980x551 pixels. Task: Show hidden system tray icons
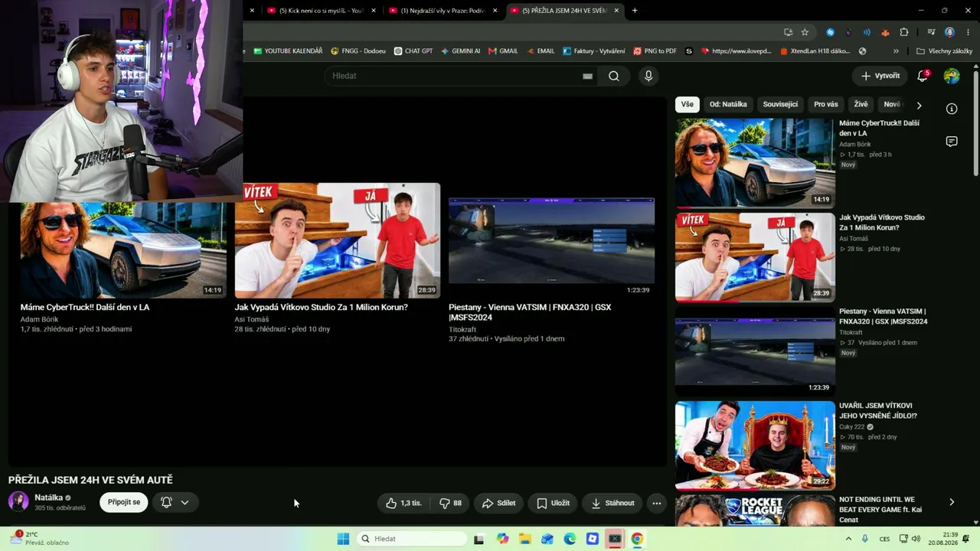coord(848,539)
